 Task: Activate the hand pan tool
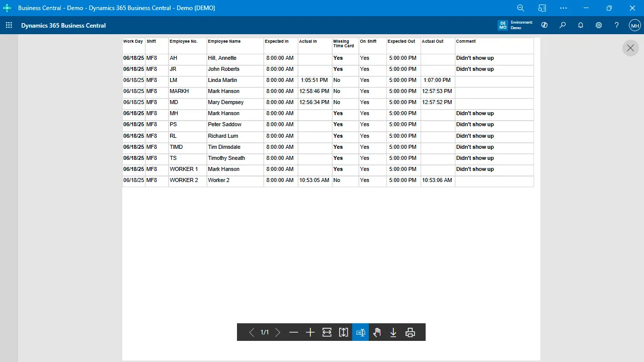377,332
